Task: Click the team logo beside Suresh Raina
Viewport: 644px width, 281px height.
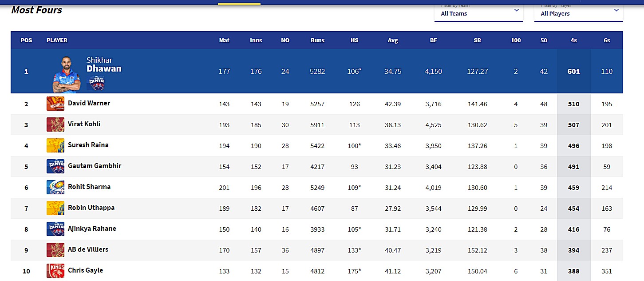Action: 55,146
